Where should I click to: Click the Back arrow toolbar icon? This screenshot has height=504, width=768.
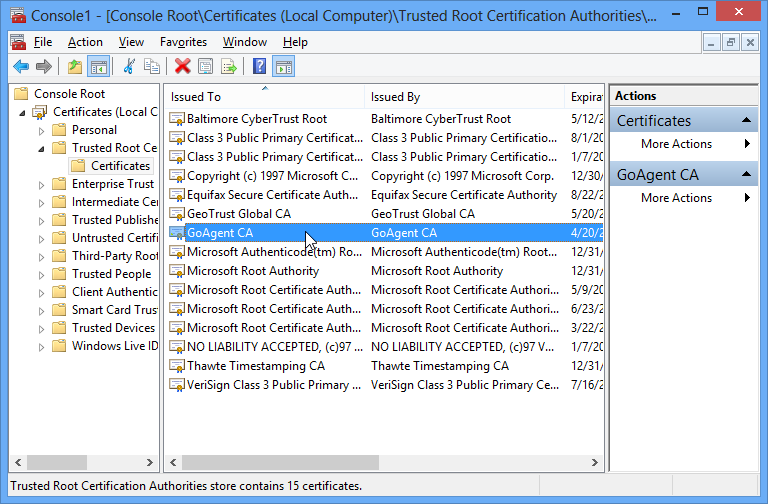pos(21,66)
